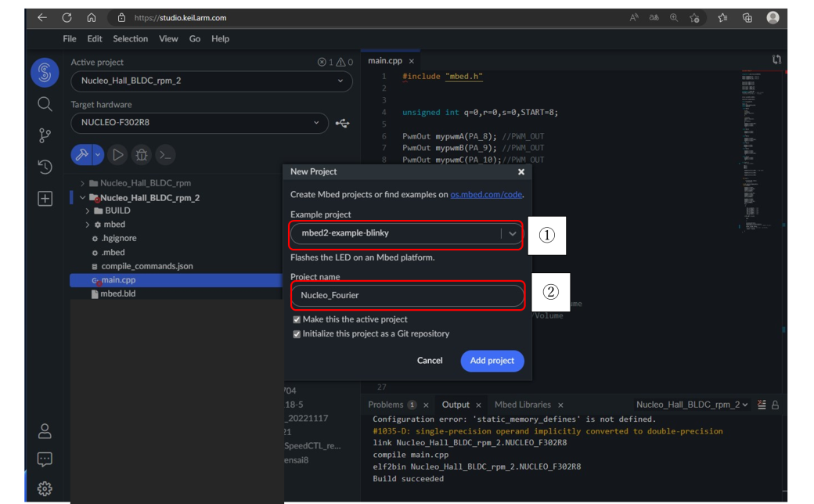The image size is (814, 504).
Task: Open a debug session with the bug icon
Action: tap(142, 154)
